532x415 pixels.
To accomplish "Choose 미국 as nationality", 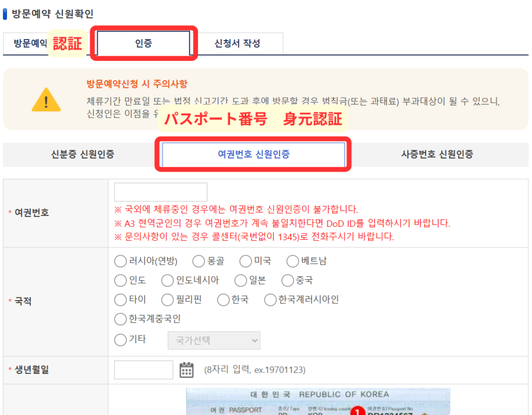I will click(x=246, y=261).
